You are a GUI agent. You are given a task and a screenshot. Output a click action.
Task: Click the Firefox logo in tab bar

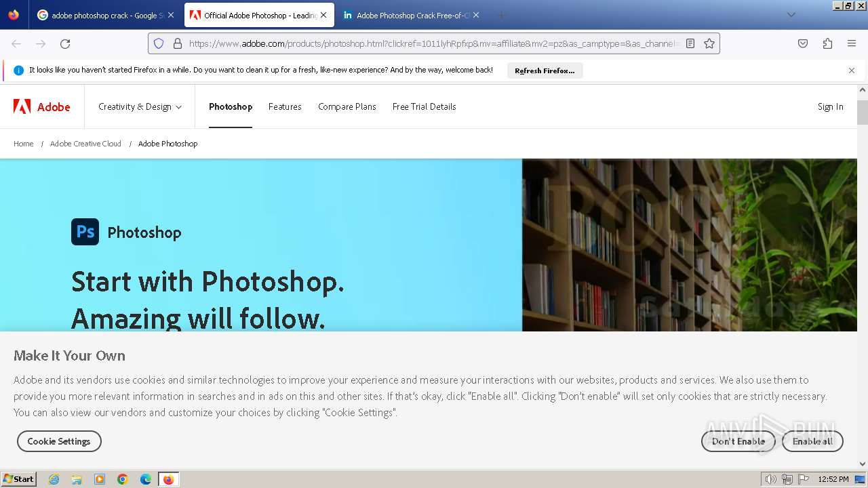coord(14,15)
